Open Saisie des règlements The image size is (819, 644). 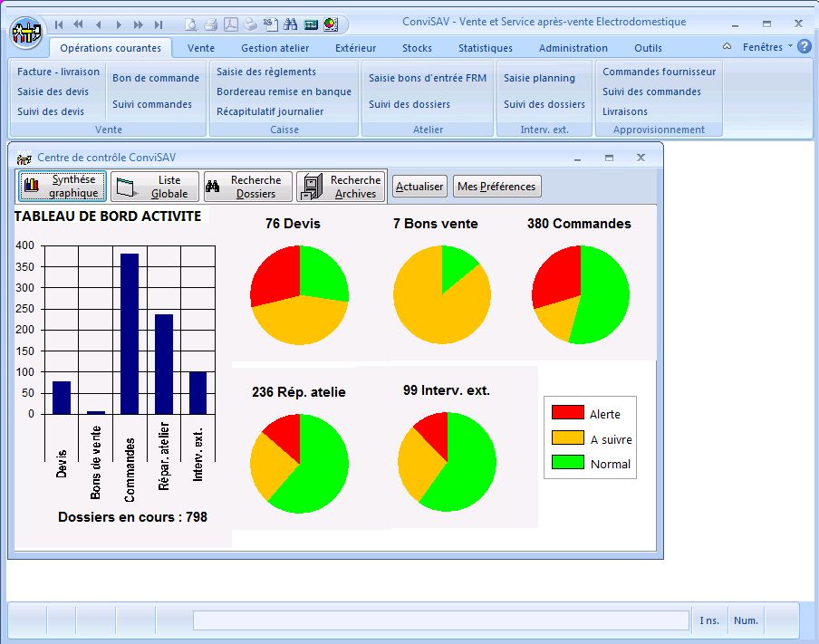pos(265,72)
